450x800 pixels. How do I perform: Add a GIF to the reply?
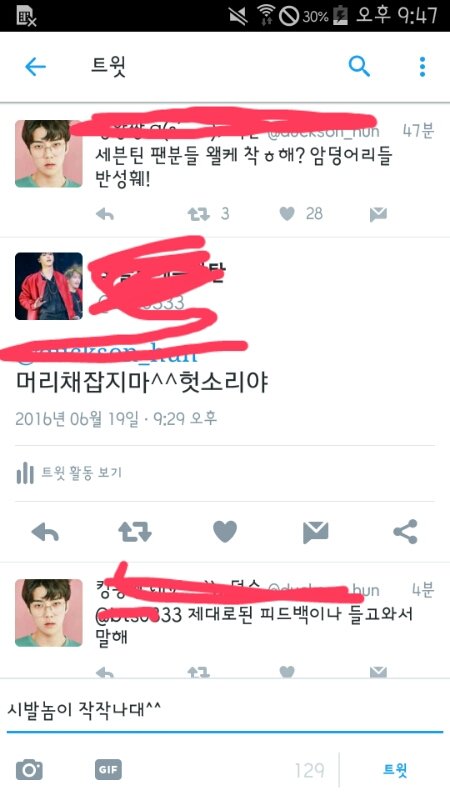(x=108, y=769)
